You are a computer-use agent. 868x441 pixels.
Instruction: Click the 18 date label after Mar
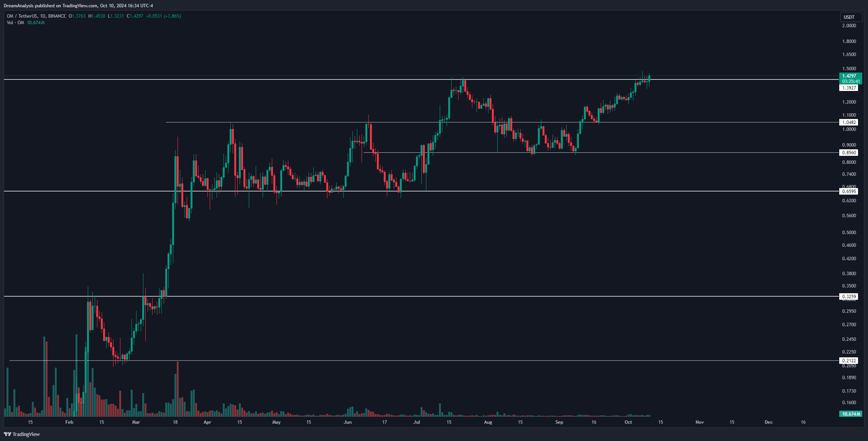click(175, 422)
